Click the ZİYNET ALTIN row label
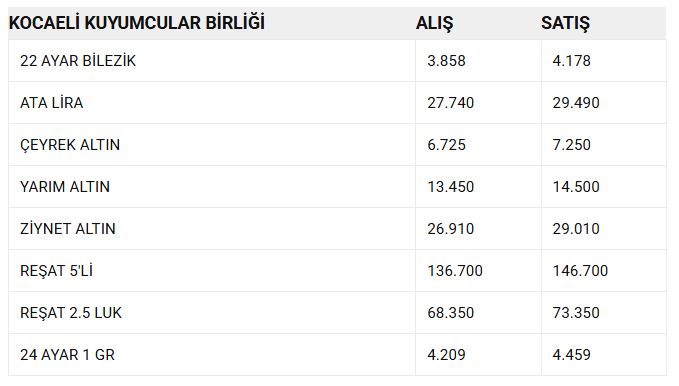The image size is (679, 386). coord(68,229)
